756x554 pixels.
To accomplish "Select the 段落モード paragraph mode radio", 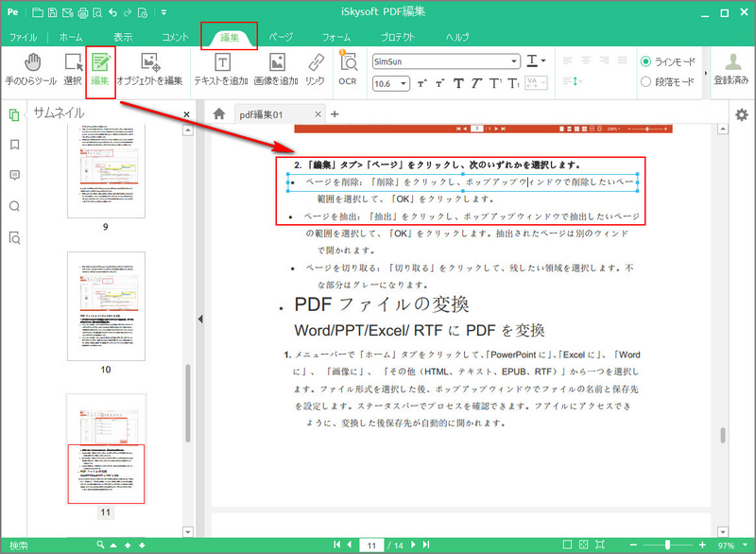I will coord(645,82).
